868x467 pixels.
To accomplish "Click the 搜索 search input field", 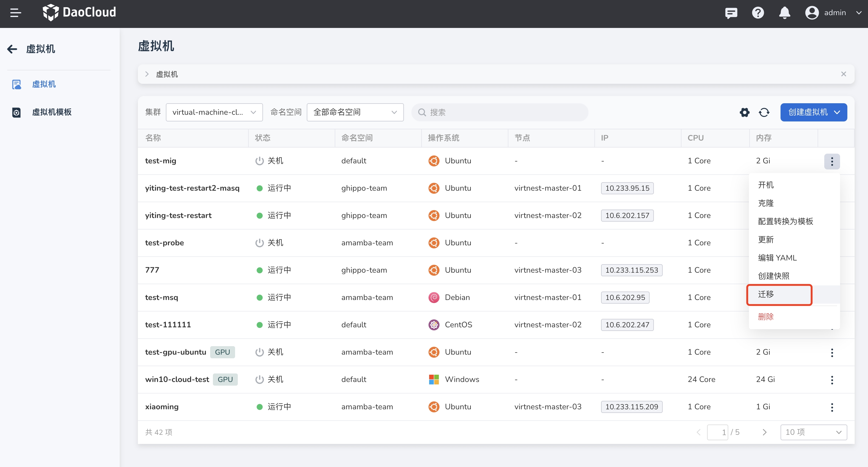I will (x=499, y=112).
